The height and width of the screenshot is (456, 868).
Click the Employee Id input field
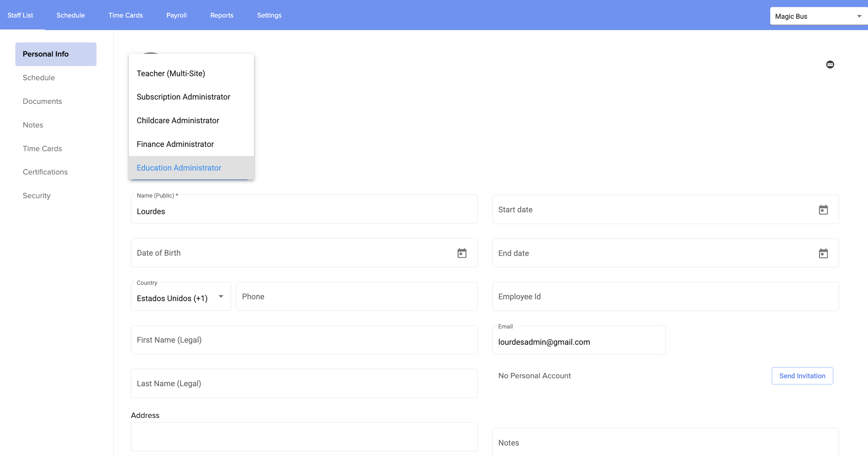[665, 296]
